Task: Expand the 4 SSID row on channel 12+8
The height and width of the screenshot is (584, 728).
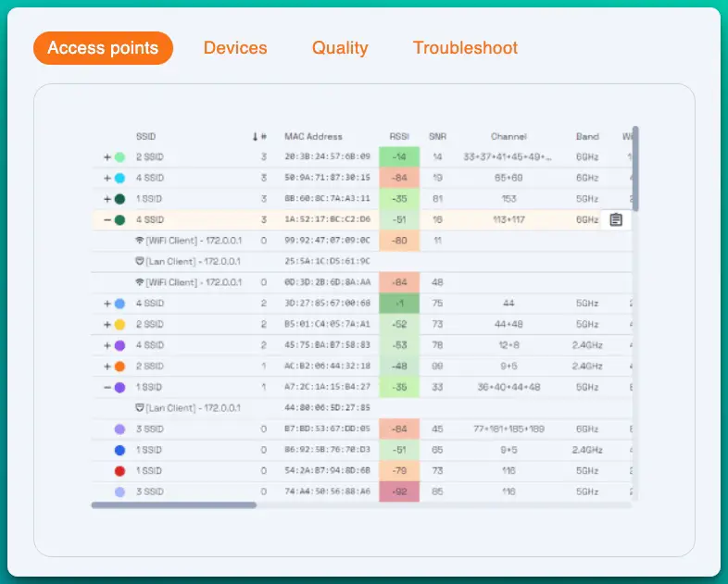Action: pos(107,345)
